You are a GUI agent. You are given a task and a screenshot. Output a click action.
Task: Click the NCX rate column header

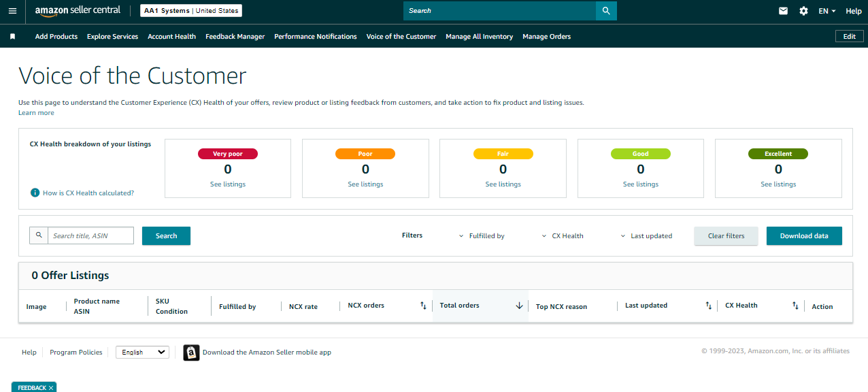(303, 307)
